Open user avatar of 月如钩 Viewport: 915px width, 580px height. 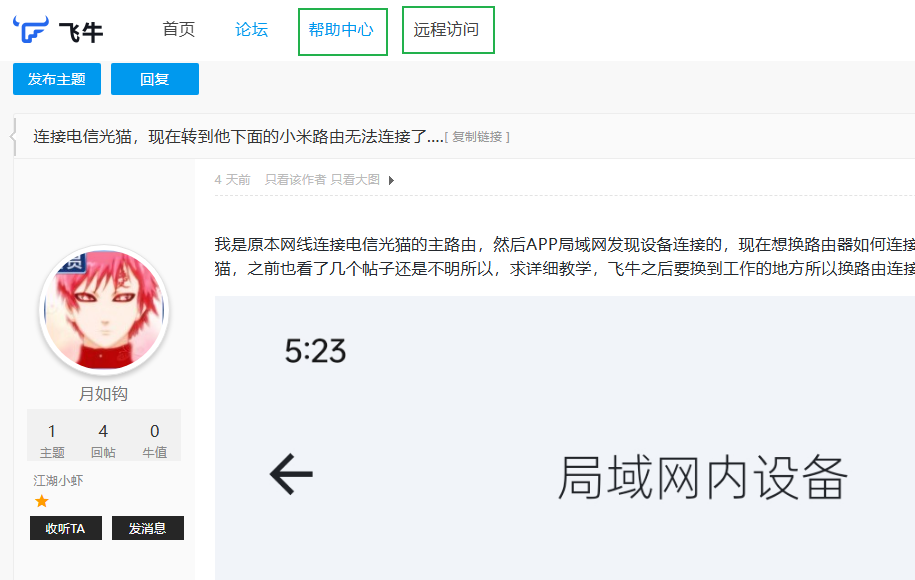click(x=104, y=310)
